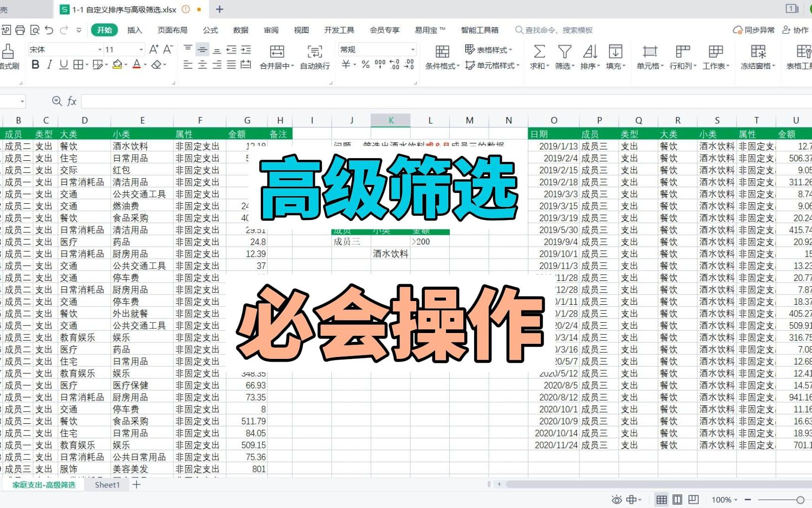
Task: Apply percent style format
Action: point(366,64)
